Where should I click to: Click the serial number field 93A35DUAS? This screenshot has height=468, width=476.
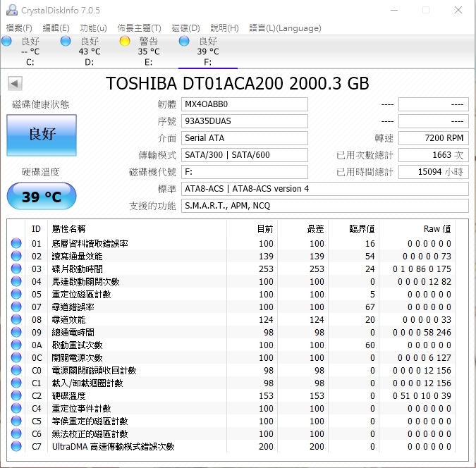tap(245, 121)
